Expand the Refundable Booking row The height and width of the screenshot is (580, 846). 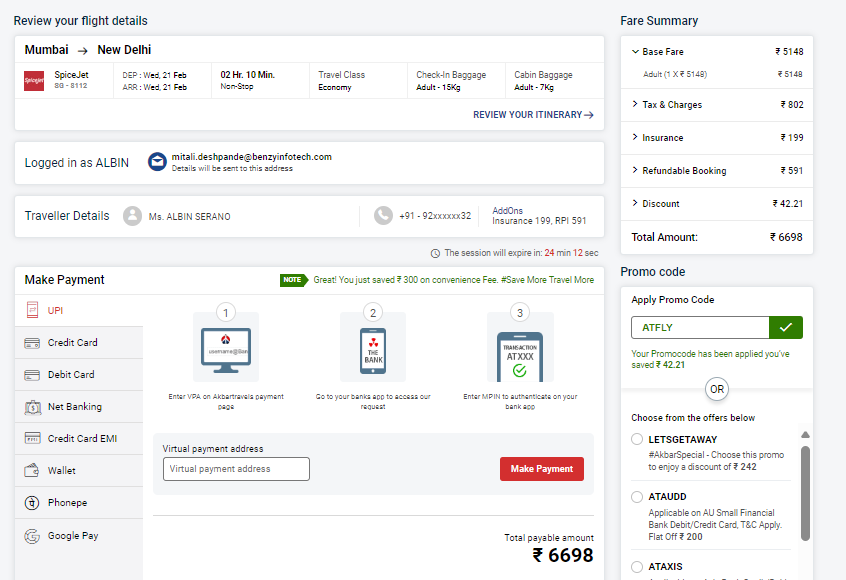(635, 171)
